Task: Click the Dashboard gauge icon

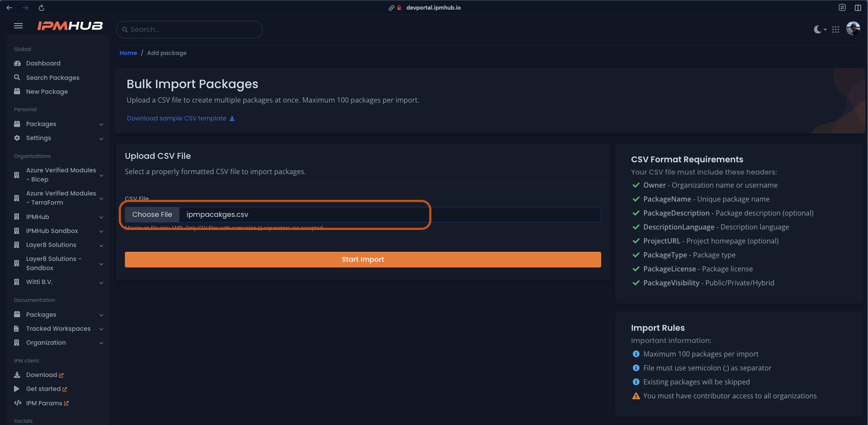Action: pyautogui.click(x=17, y=63)
